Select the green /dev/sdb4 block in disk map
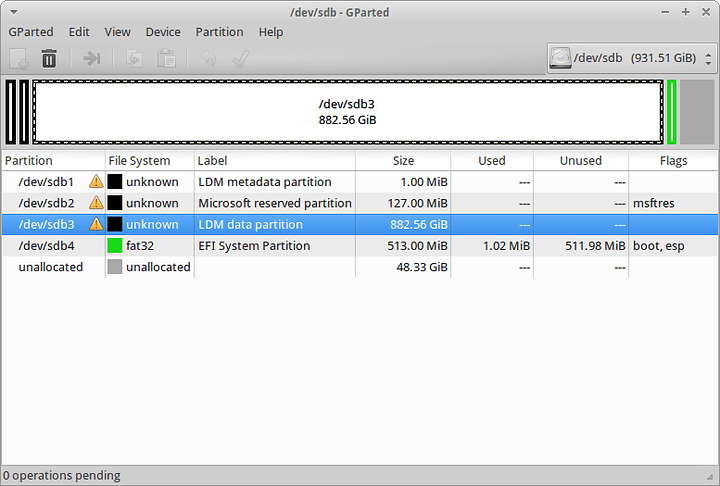720x486 pixels. click(671, 112)
